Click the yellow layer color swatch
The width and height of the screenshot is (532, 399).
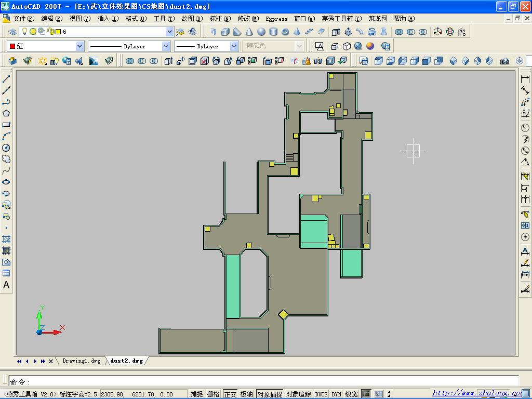pos(58,32)
